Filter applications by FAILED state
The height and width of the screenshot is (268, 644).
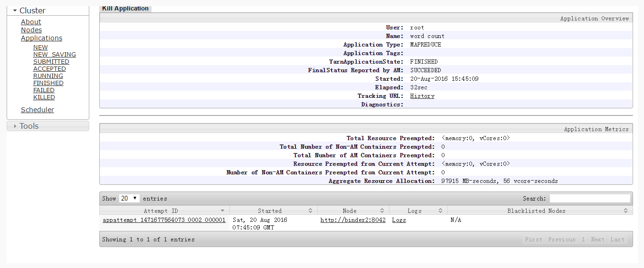[x=44, y=90]
